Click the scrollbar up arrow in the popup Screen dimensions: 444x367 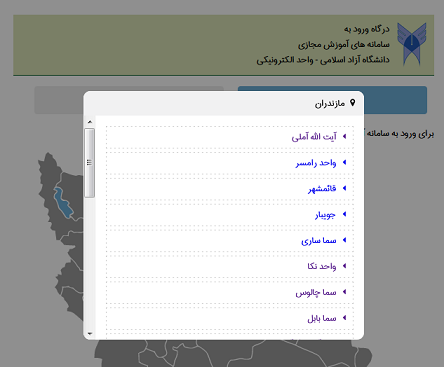coord(90,122)
